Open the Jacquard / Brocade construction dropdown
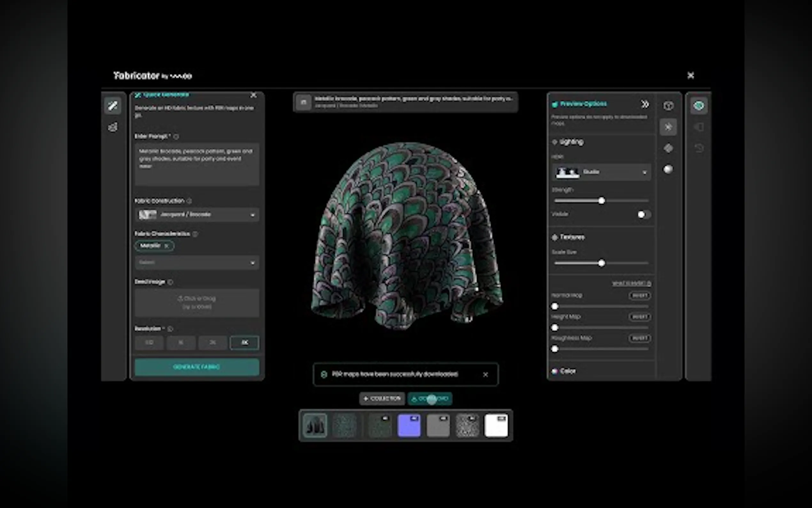 197,215
